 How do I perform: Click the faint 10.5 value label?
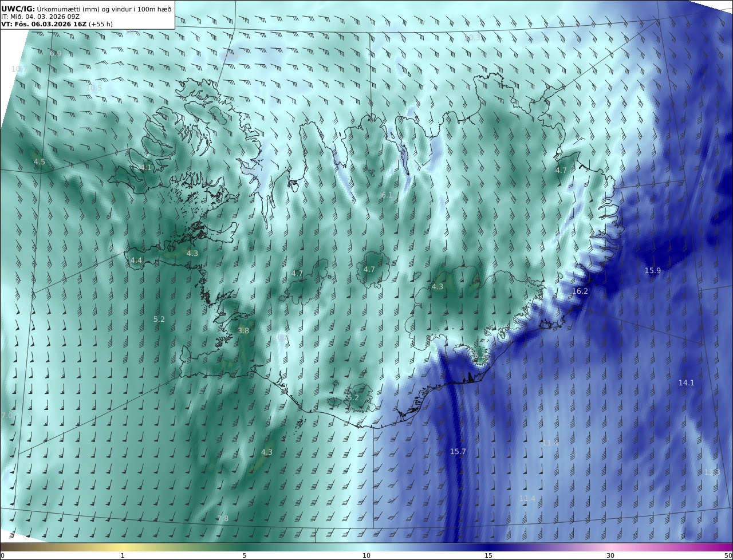click(94, 88)
